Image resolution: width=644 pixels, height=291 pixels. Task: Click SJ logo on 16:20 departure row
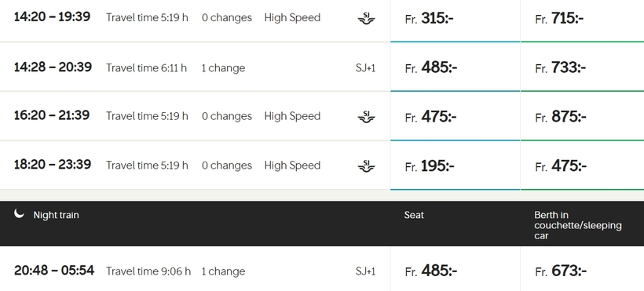pyautogui.click(x=366, y=117)
